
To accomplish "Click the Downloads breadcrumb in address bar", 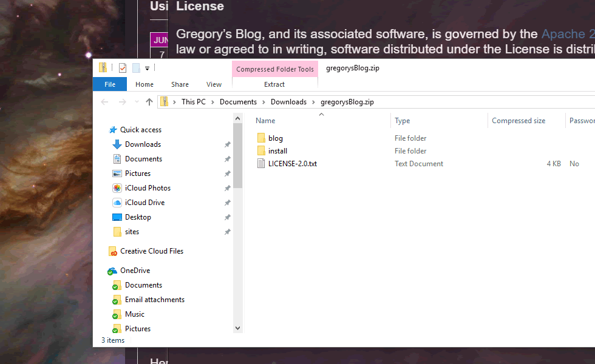I will [x=288, y=102].
